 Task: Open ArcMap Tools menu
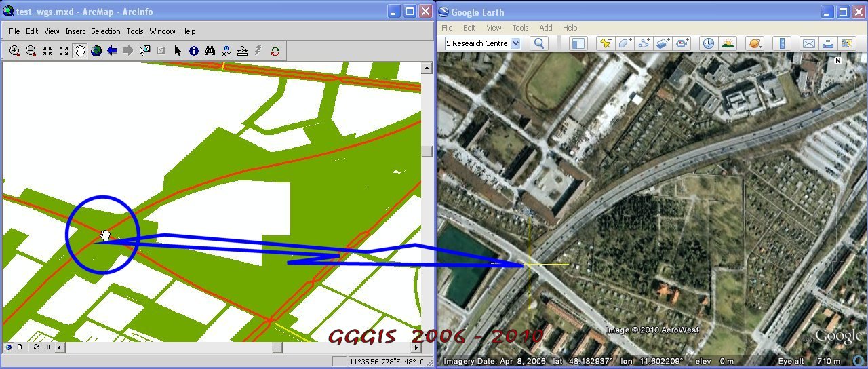pyautogui.click(x=135, y=31)
